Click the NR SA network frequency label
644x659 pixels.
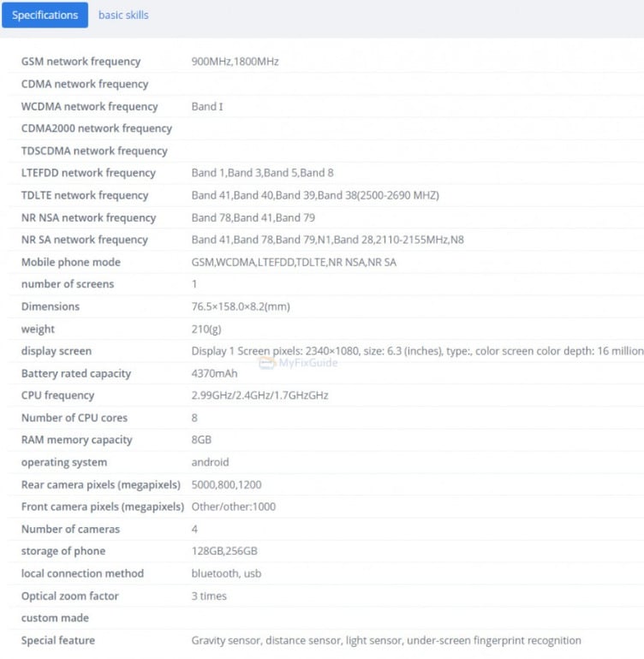[84, 240]
